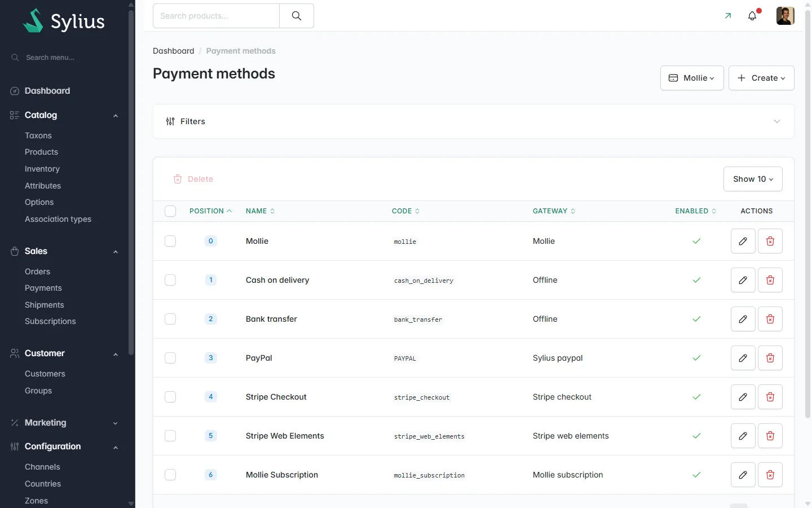
Task: Collapse the Configuration menu section
Action: click(x=116, y=447)
